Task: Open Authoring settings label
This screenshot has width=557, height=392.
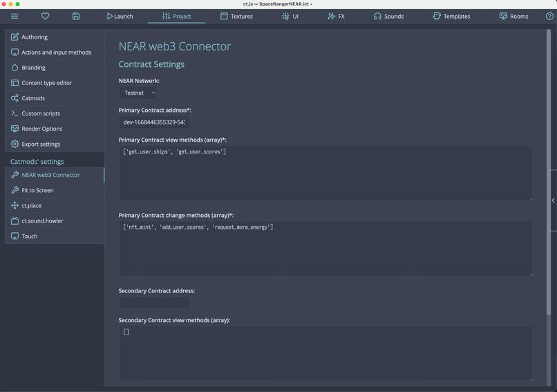Action: [x=35, y=37]
